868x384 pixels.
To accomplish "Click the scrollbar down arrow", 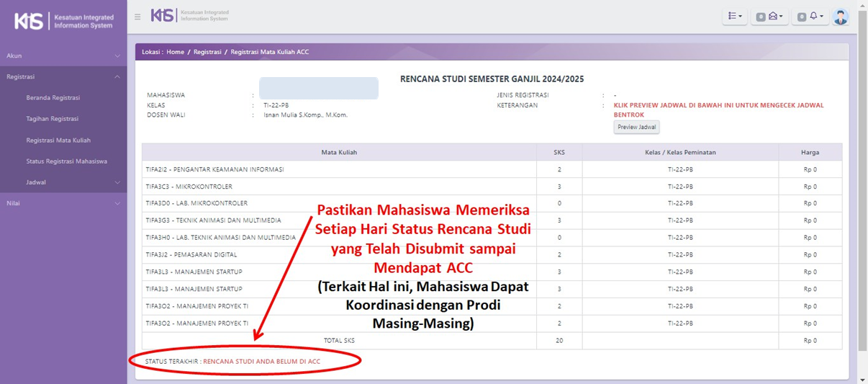I will [x=862, y=379].
